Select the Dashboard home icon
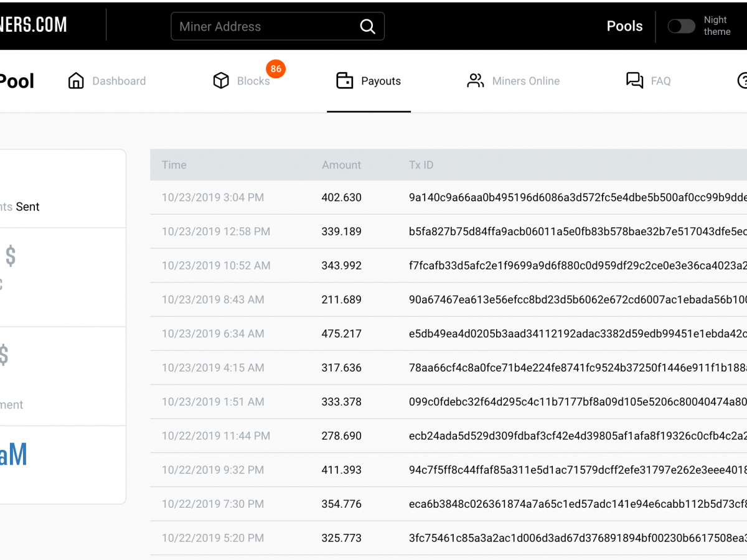The image size is (747, 560). (x=76, y=80)
